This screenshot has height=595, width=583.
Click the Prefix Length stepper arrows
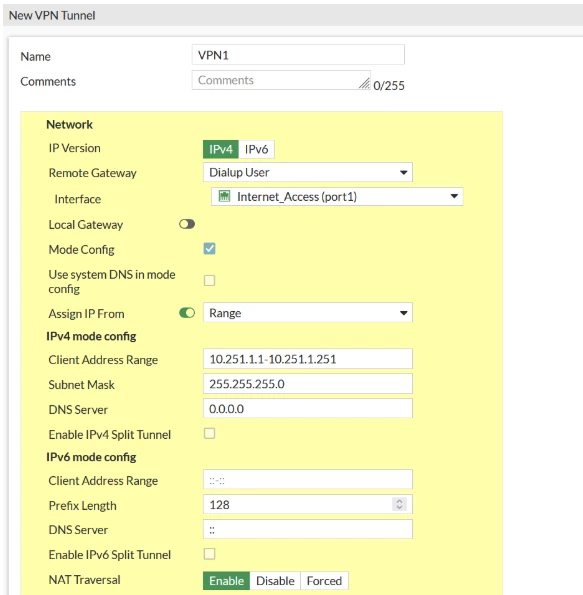pyautogui.click(x=399, y=504)
